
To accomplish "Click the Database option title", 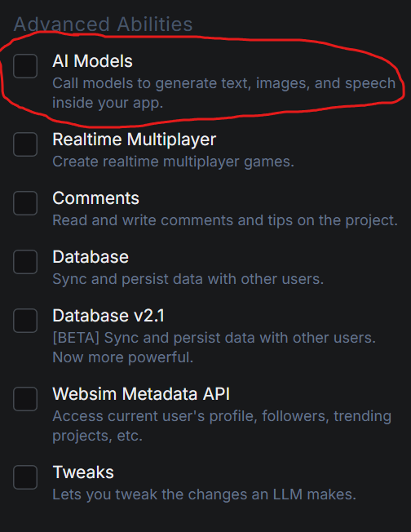I will (91, 257).
